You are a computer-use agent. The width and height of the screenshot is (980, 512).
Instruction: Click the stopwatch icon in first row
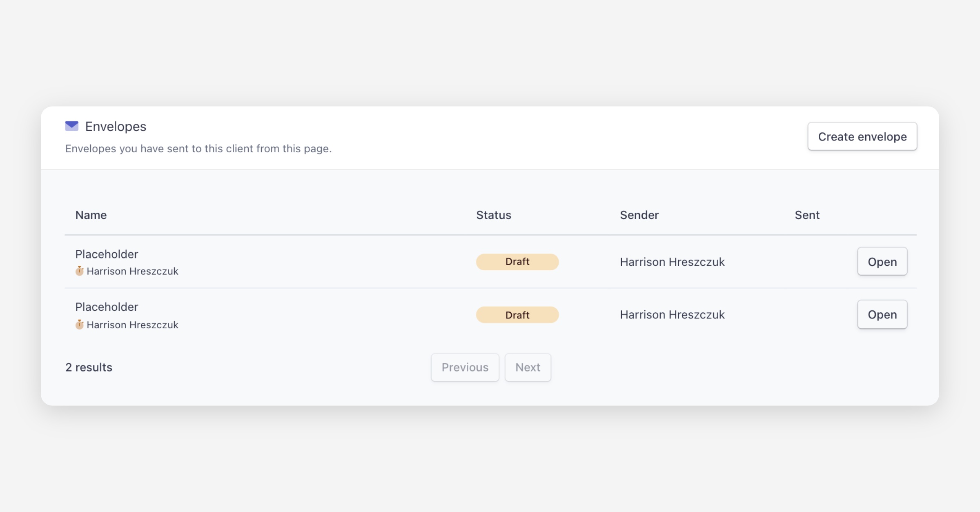(80, 271)
